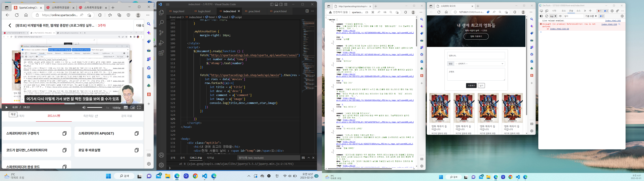Viewport: 644px width, 181px height.
Task: Open the 문제 panel tab in VS Code
Action: [x=173, y=158]
